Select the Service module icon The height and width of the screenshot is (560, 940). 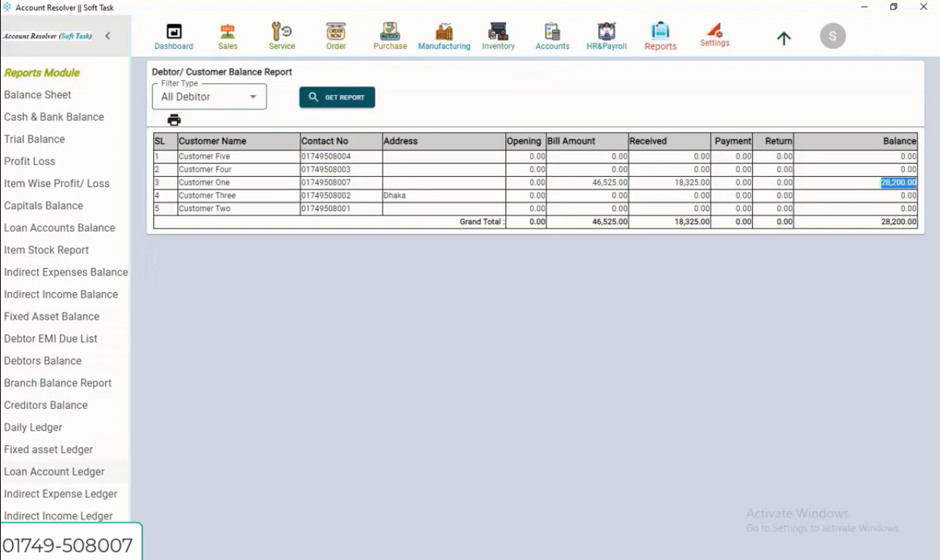(281, 35)
